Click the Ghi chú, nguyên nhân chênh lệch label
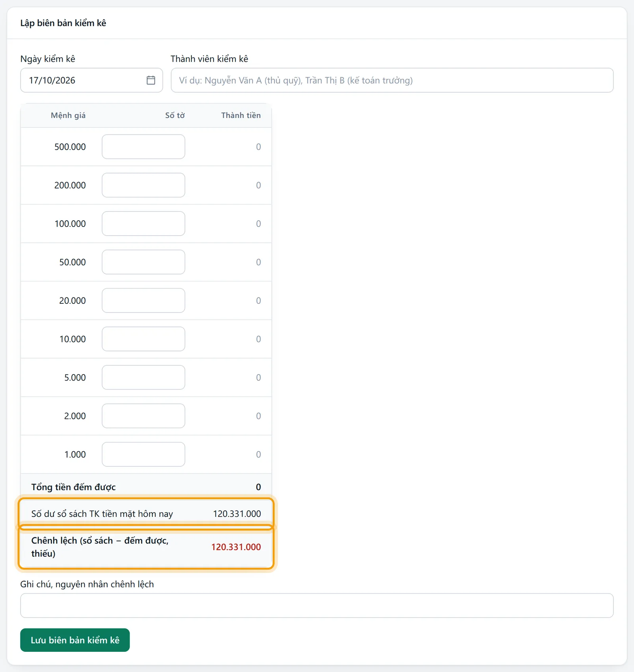Viewport: 634px width, 672px height. [87, 584]
